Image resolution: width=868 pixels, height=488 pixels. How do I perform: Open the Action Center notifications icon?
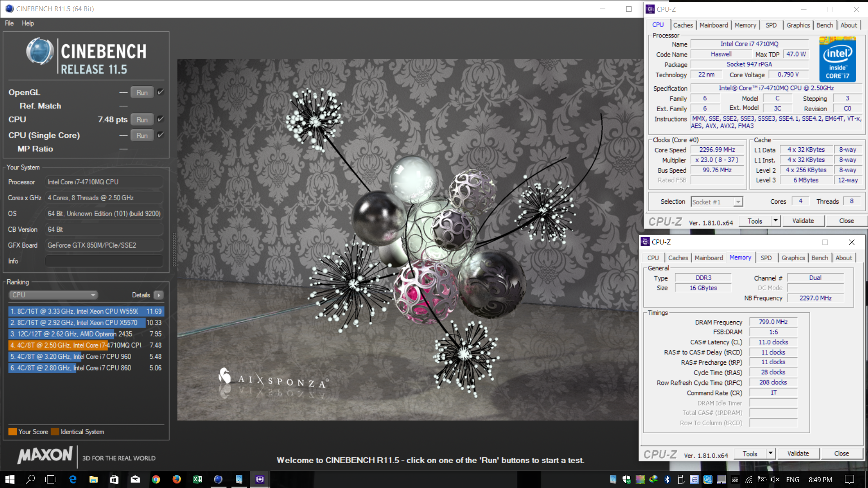pyautogui.click(x=849, y=479)
